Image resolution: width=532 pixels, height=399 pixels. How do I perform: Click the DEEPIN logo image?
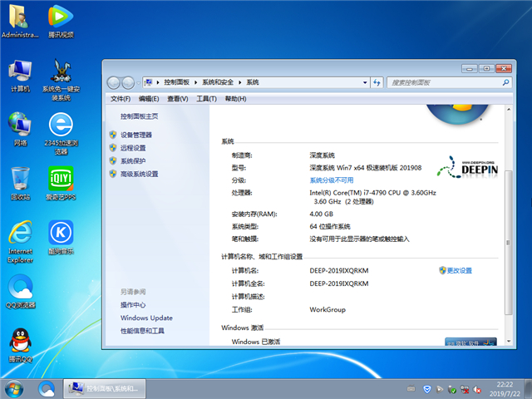(x=467, y=167)
